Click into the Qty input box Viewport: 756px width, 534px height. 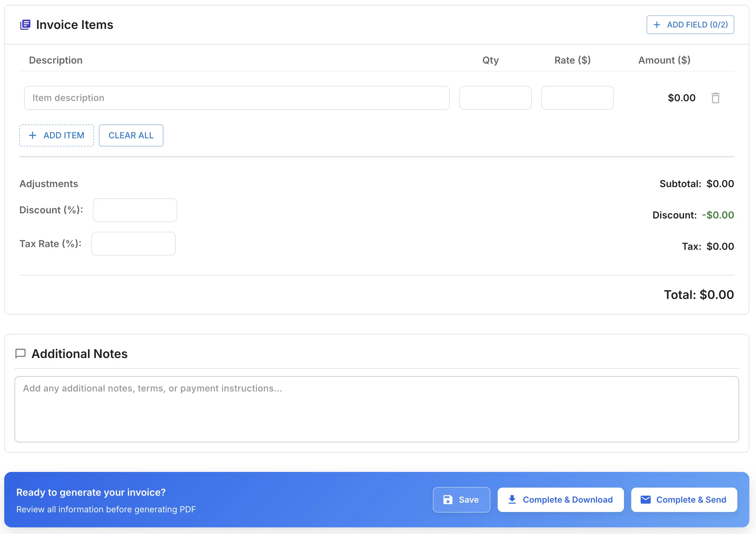[495, 98]
